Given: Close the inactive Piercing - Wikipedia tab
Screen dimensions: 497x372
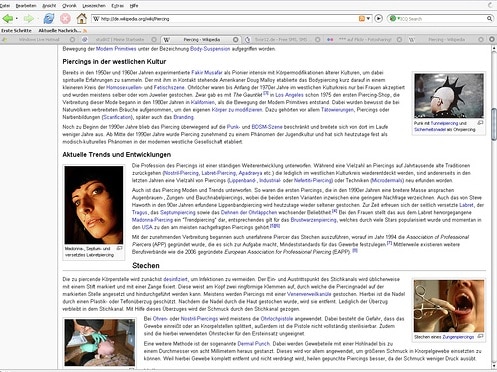Looking at the screenshot, I should pos(481,39).
